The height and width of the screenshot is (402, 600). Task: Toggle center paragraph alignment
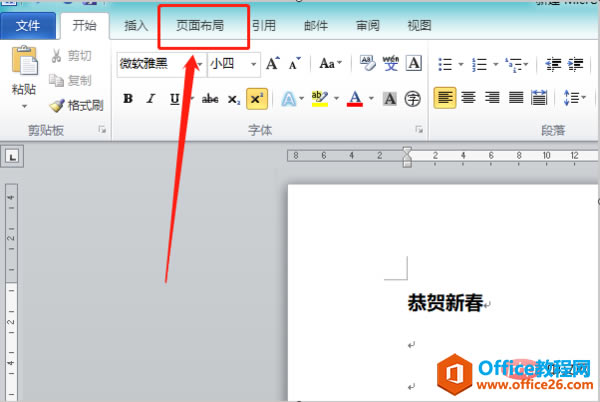pos(468,98)
